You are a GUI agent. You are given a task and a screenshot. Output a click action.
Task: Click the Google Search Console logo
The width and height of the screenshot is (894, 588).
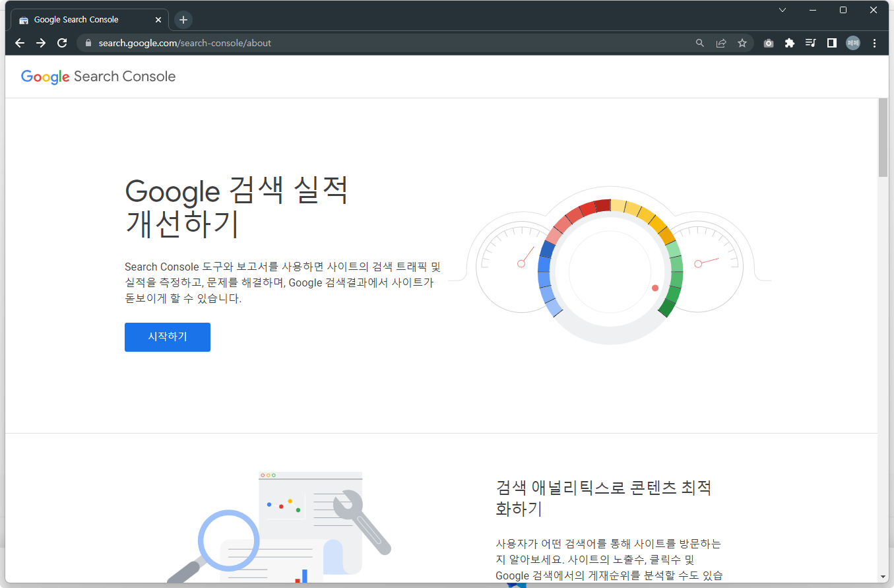tap(98, 77)
